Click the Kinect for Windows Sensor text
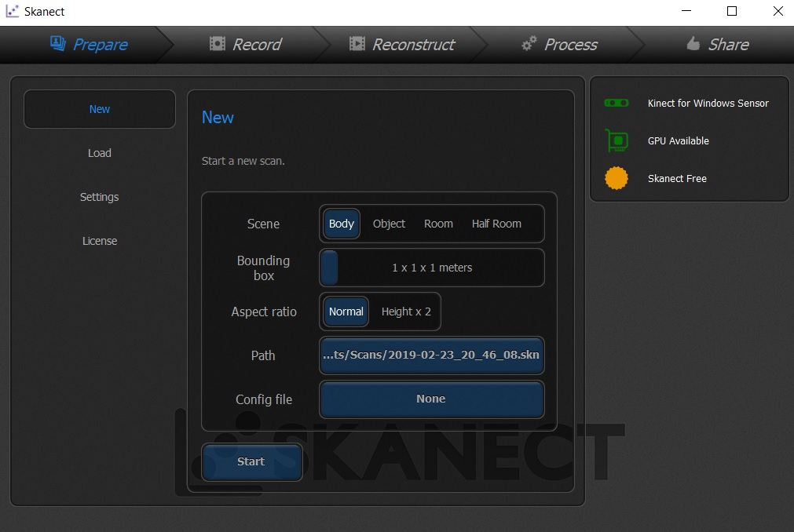This screenshot has width=794, height=532. (x=708, y=103)
